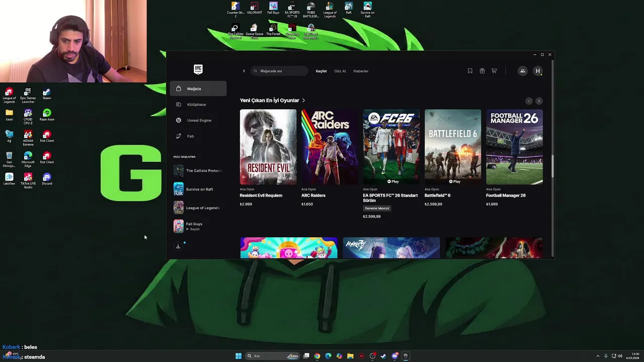Open the Xaser folder on desktop
This screenshot has height=362, width=644.
(9, 115)
